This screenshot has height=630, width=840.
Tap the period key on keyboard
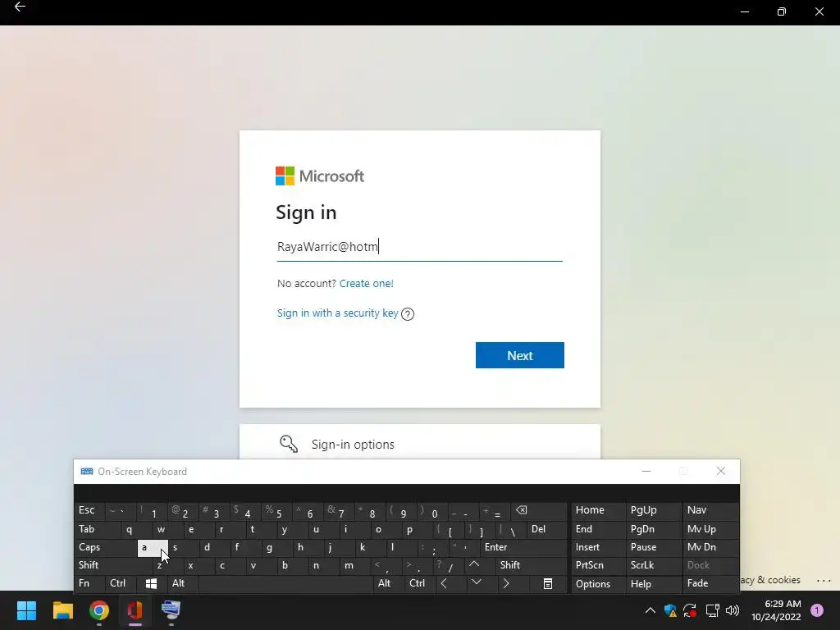click(x=418, y=564)
